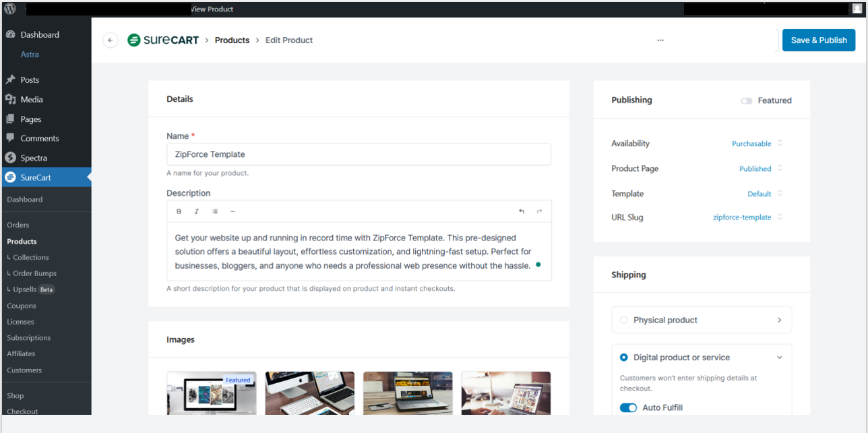Click in the Description text area
This screenshot has height=433, width=868.
[x=359, y=252]
